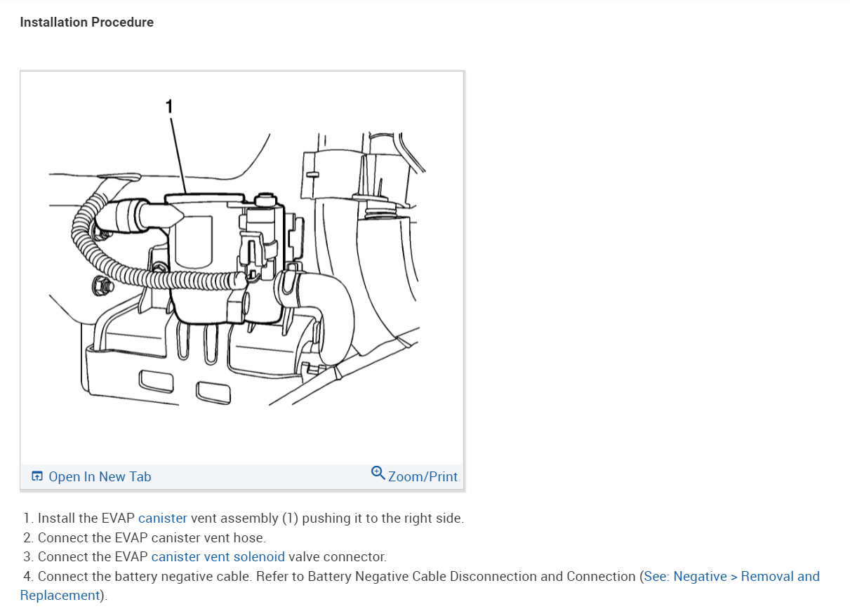The height and width of the screenshot is (616, 850).
Task: Click the Replacement link text
Action: click(x=60, y=595)
